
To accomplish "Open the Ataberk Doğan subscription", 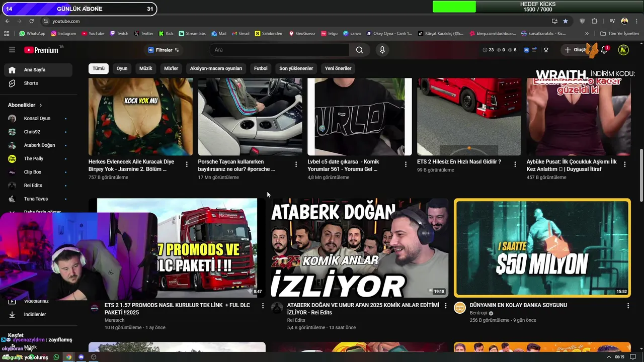I will pos(38,145).
